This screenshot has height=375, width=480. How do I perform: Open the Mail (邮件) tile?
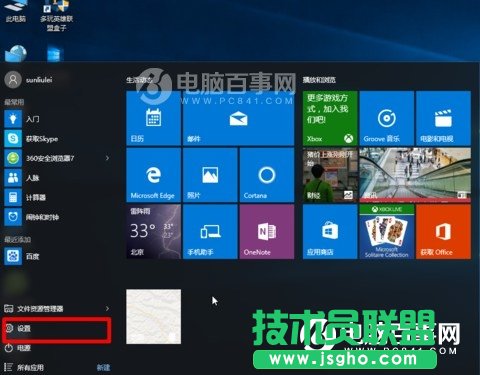[x=239, y=118]
